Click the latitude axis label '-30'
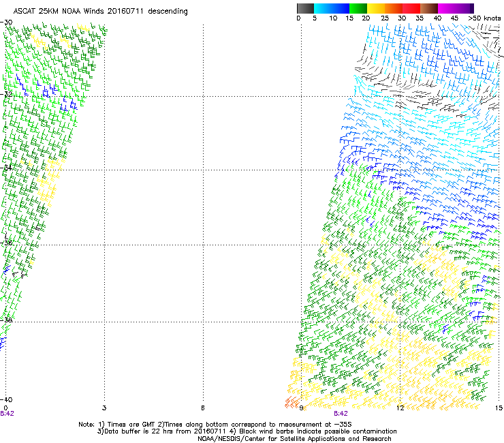The height and width of the screenshot is (443, 504). (x=6, y=22)
